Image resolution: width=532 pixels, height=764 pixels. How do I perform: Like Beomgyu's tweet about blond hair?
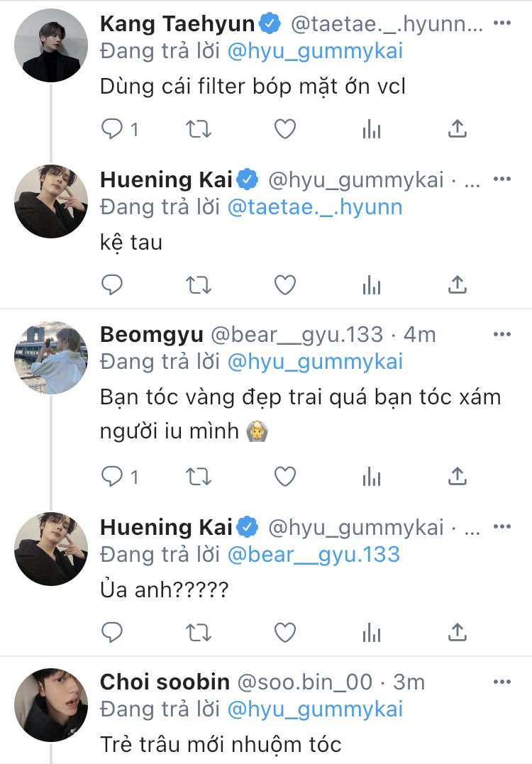click(x=285, y=476)
